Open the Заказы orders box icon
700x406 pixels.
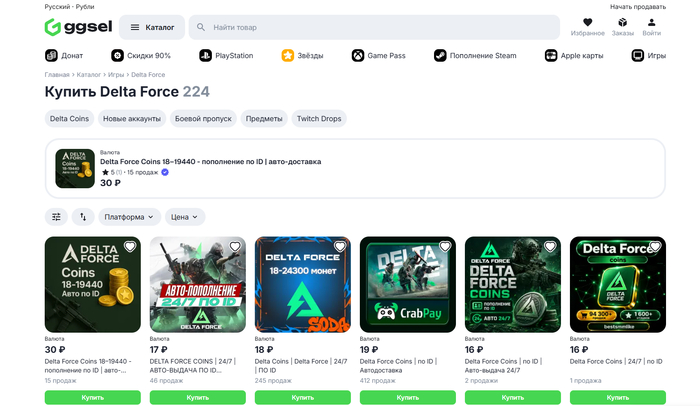[x=622, y=22]
